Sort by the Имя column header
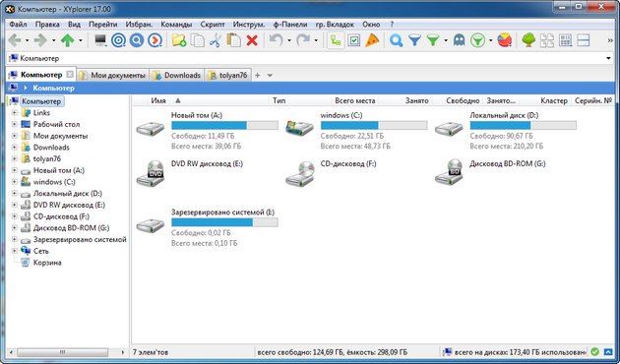The height and width of the screenshot is (364, 620). coord(158,100)
